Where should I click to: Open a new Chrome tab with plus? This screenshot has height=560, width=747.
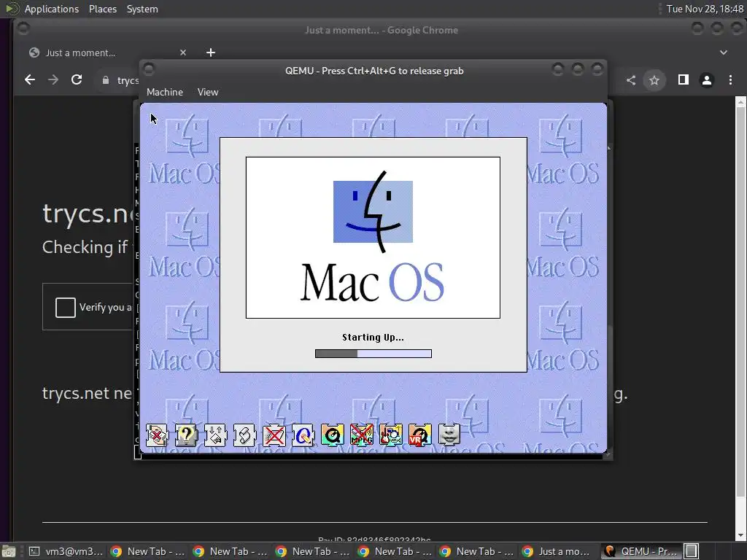(211, 52)
